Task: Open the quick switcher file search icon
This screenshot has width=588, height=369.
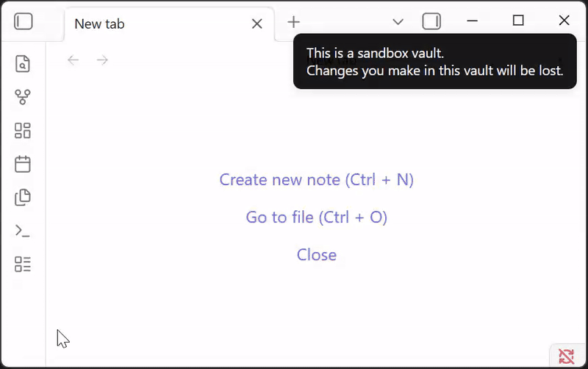Action: click(x=23, y=63)
